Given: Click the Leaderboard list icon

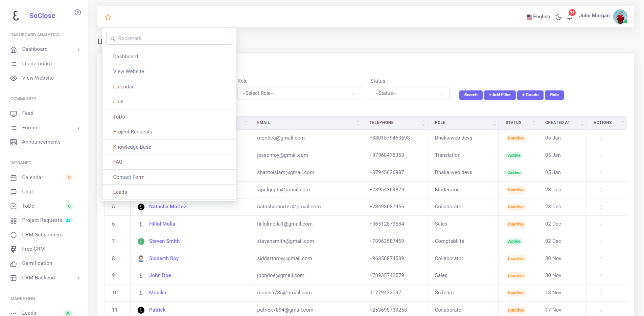Looking at the screenshot, I should [14, 64].
